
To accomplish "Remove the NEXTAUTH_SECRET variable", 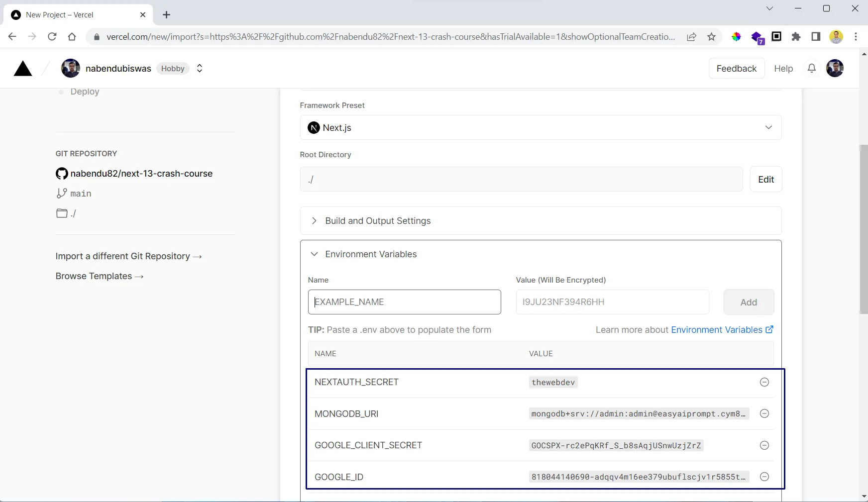I will tap(764, 382).
